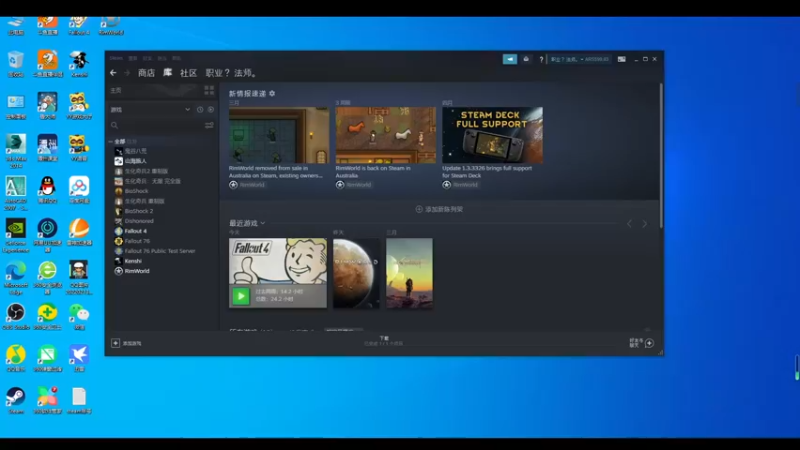Toggle the recent activity clock filter
Viewport: 800px width, 450px height.
[x=200, y=110]
